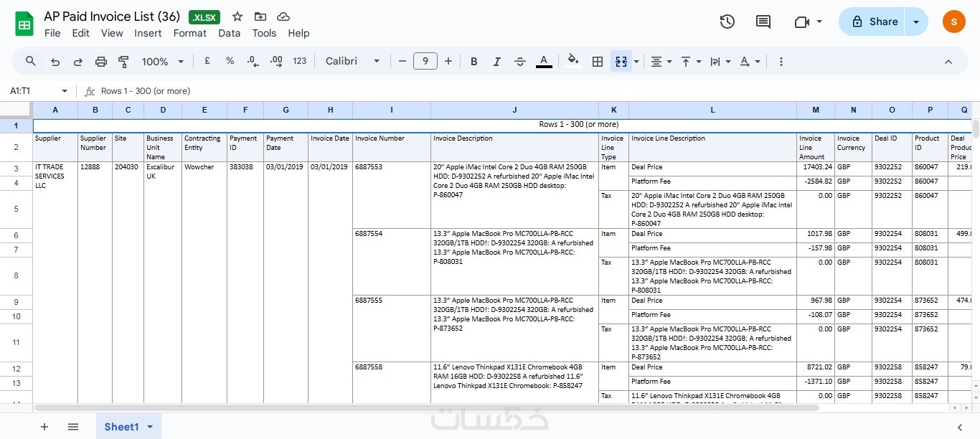Open the Data menu
Image resolution: width=980 pixels, height=439 pixels.
(x=230, y=33)
